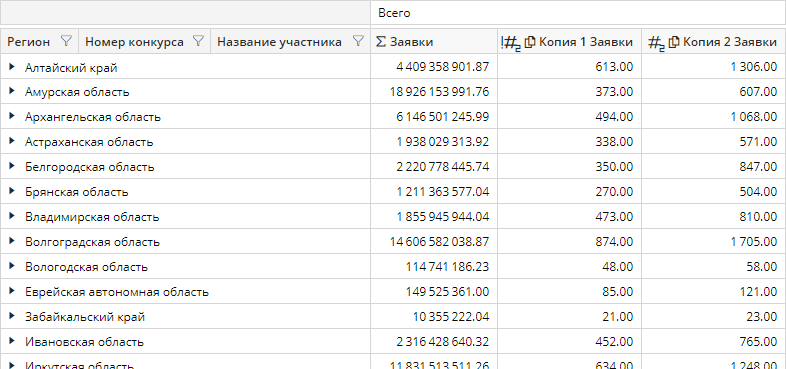Select the Всего column group header
Viewport: 786px width, 369px height.
[x=578, y=13]
